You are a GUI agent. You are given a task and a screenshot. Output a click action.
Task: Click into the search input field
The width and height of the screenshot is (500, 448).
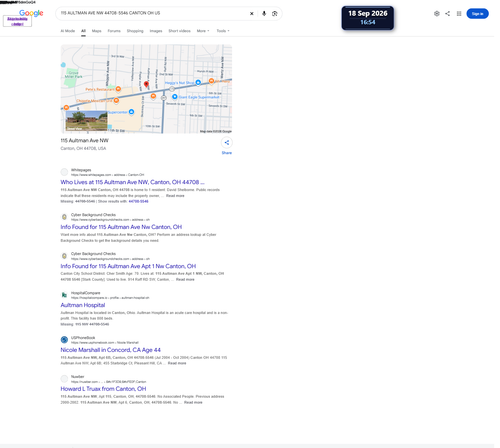(152, 13)
